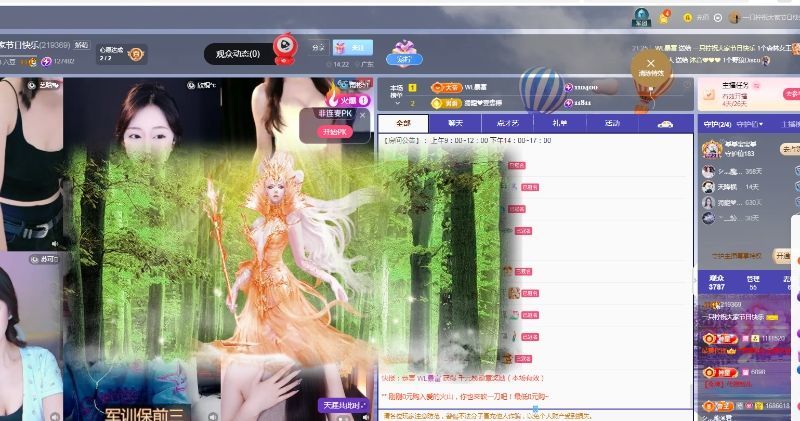Start PK with 开始PK button
The width and height of the screenshot is (800, 421).
pos(337,131)
